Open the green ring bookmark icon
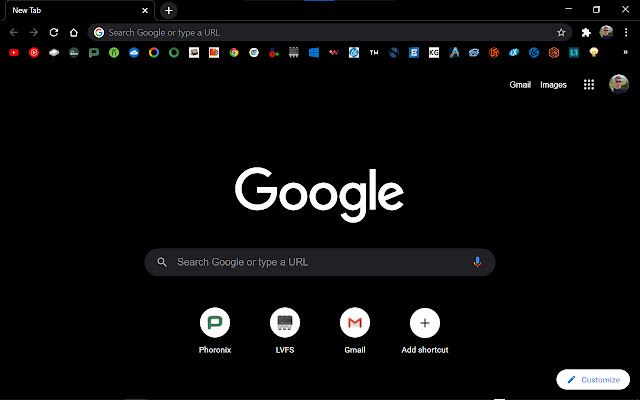 tap(174, 53)
